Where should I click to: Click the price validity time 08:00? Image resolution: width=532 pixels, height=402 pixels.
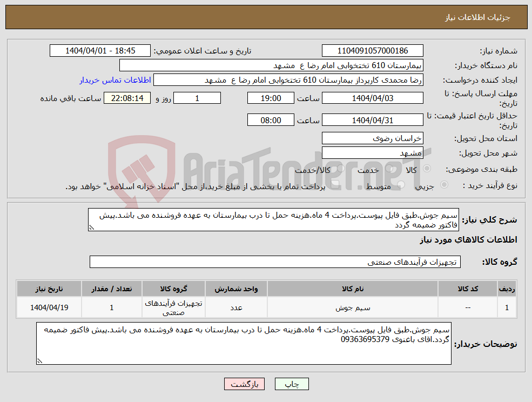[271, 120]
